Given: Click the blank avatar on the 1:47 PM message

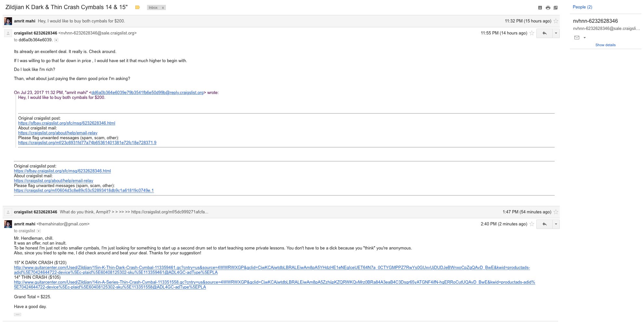Looking at the screenshot, I should [8, 212].
